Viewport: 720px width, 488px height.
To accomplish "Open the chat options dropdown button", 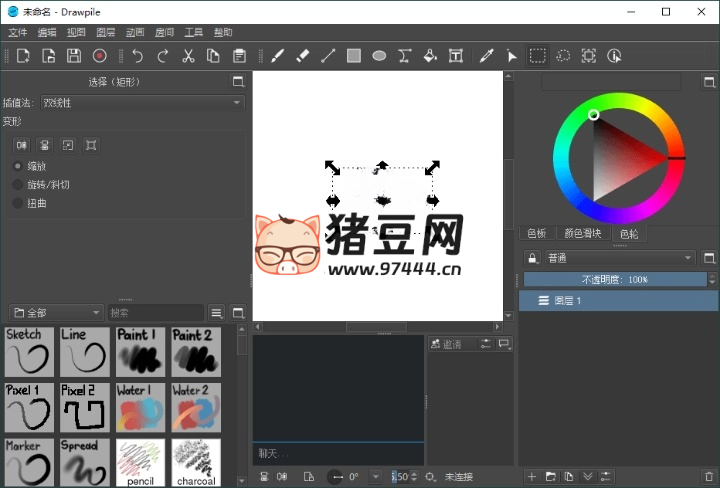I will point(505,344).
